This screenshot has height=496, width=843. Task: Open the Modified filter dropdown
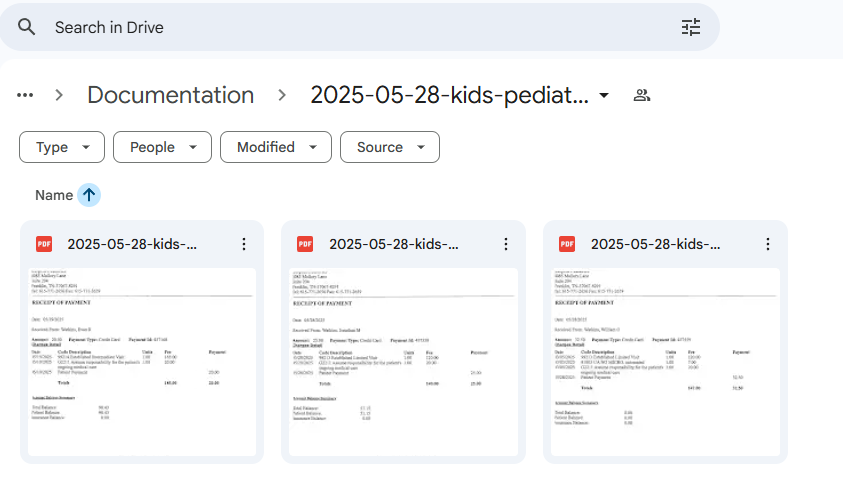(x=275, y=147)
